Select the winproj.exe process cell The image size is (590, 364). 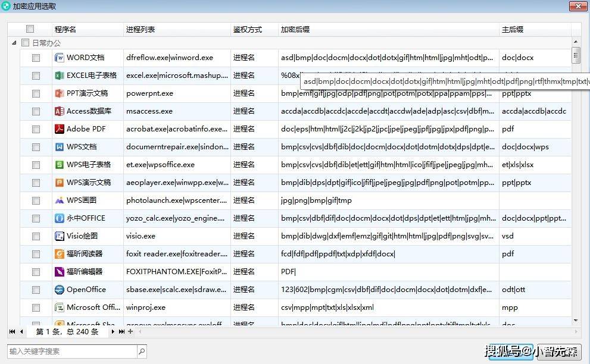(x=177, y=307)
